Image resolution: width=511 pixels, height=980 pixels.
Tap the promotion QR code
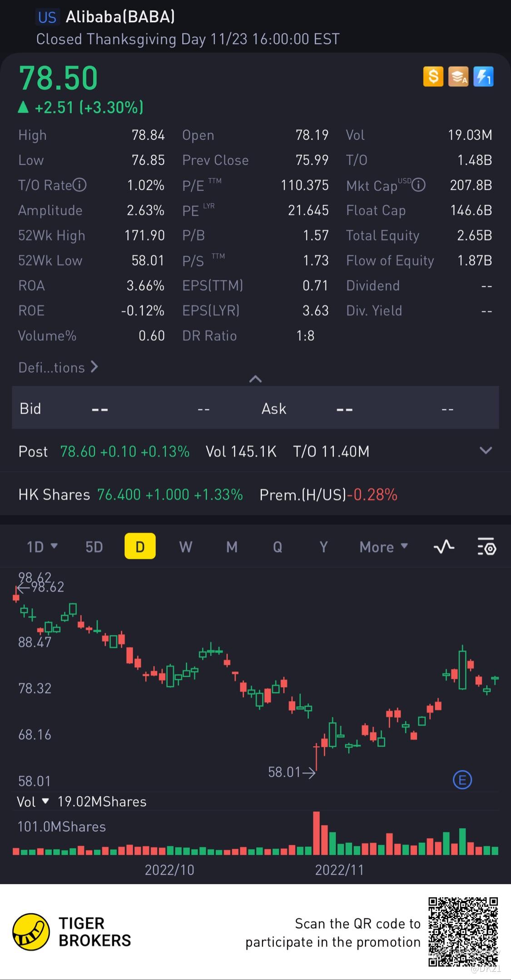click(x=463, y=932)
